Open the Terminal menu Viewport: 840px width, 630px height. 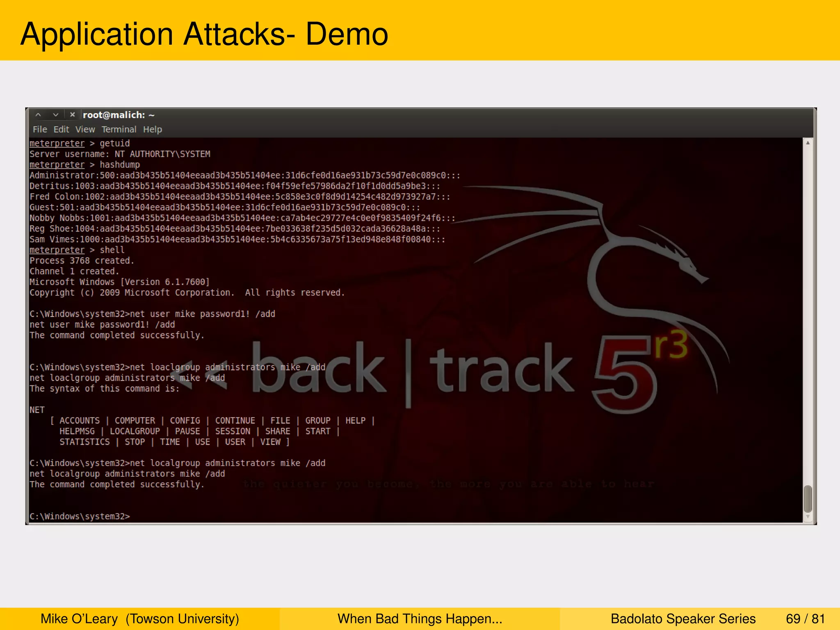click(x=119, y=130)
